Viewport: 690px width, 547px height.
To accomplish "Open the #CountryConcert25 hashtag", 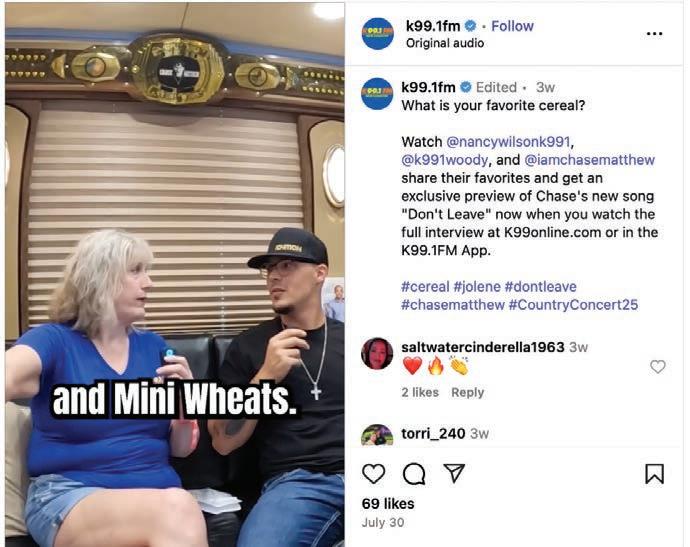I will [x=573, y=305].
